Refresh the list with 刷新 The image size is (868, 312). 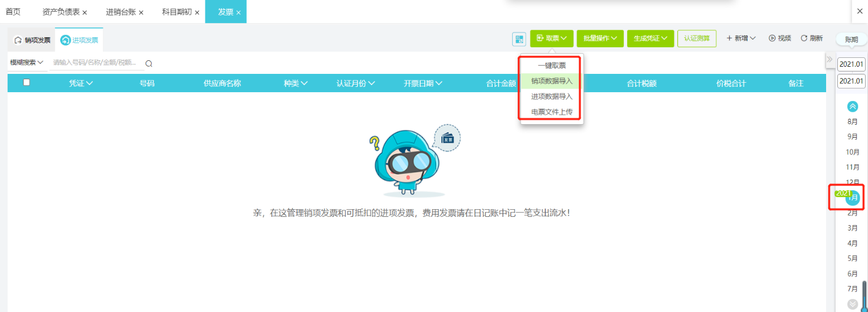pyautogui.click(x=811, y=38)
